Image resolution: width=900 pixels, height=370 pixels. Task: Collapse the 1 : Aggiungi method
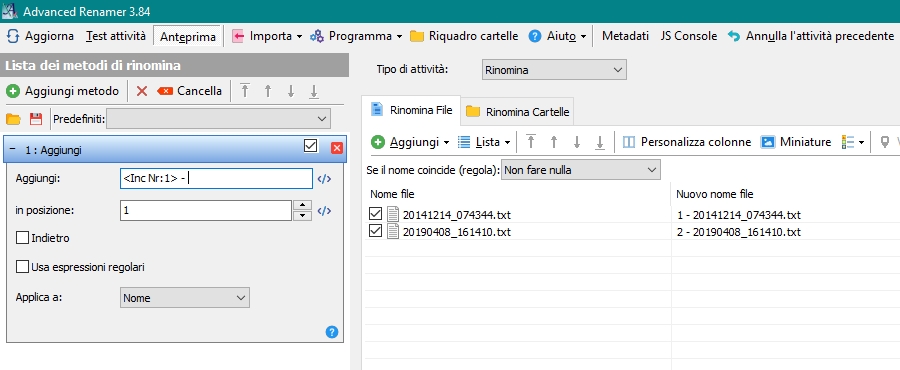pyautogui.click(x=13, y=149)
